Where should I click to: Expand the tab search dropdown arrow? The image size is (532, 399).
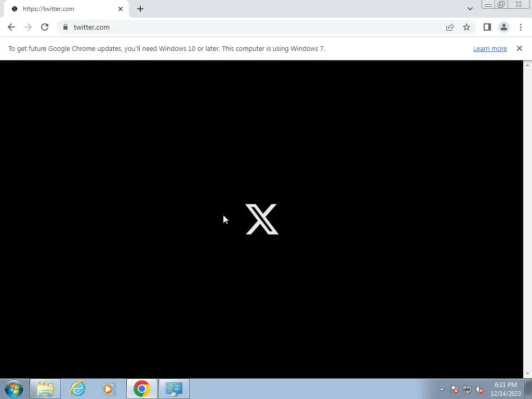[x=470, y=9]
